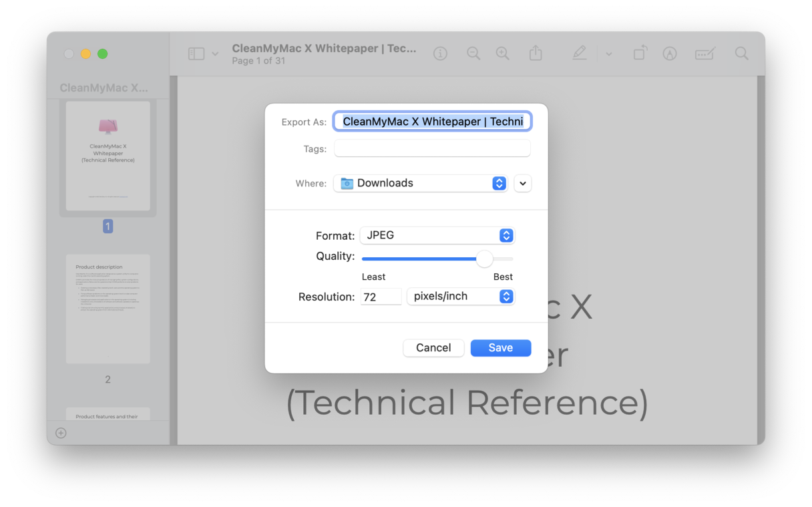Click the page number badge 1
The height and width of the screenshot is (507, 812).
click(x=108, y=226)
